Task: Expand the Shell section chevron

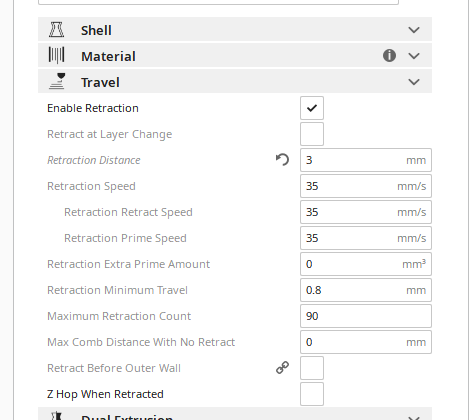Action: tap(414, 30)
